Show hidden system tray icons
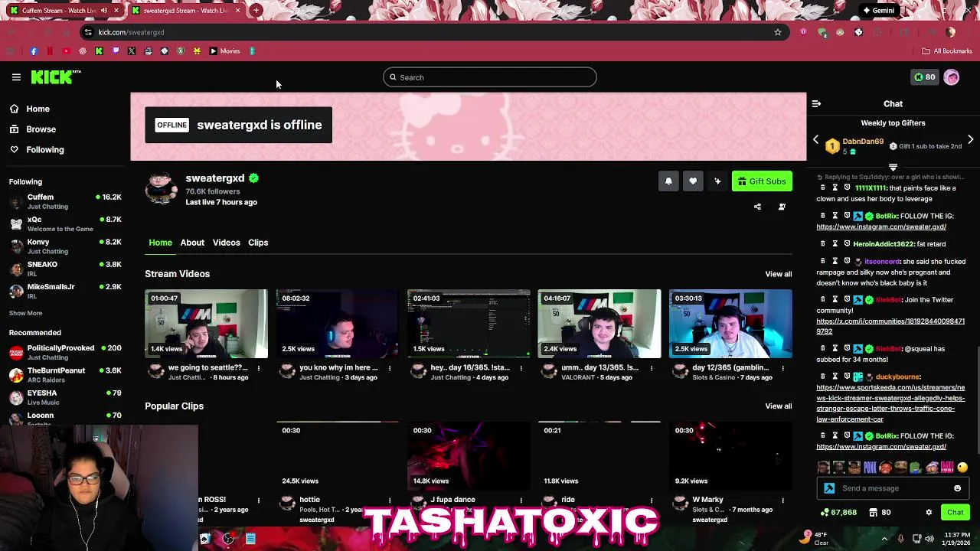Viewport: 980px width, 551px height. click(x=884, y=539)
